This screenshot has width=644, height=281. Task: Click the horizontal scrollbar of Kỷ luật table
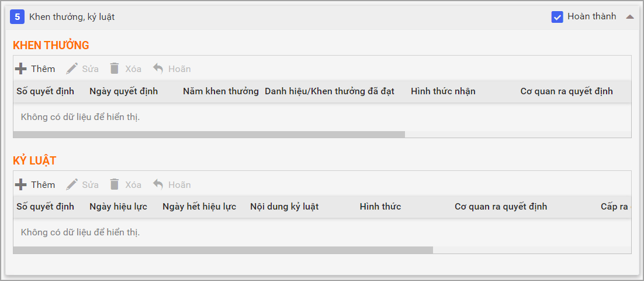pyautogui.click(x=223, y=250)
